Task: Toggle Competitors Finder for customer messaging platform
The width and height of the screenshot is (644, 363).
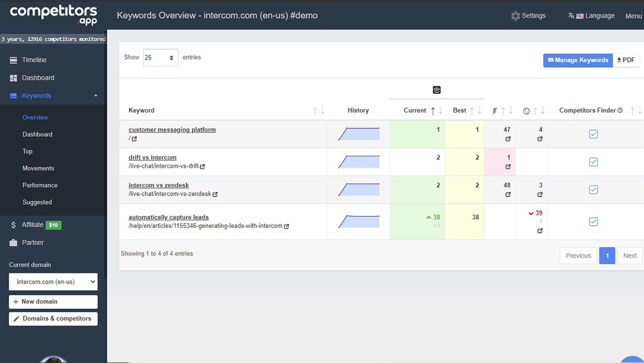Action: click(x=593, y=134)
